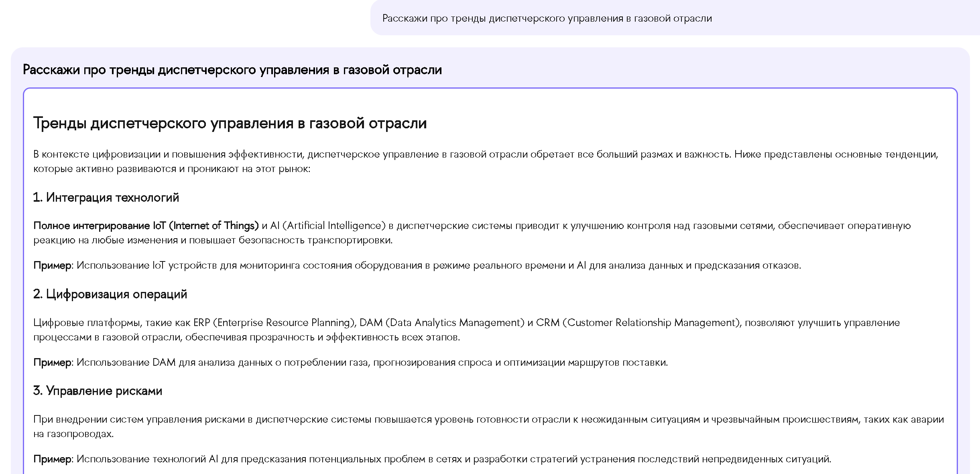Click section heading '1. Интеграция технологий'

106,197
